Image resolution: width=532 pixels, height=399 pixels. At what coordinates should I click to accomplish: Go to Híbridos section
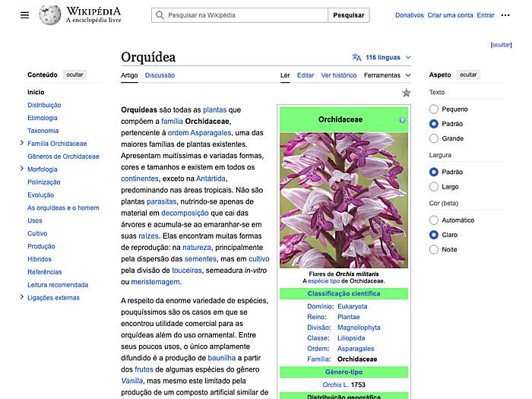pos(40,259)
